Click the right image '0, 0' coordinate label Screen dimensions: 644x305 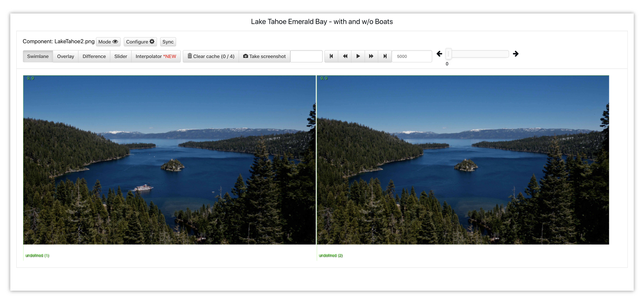(x=324, y=78)
